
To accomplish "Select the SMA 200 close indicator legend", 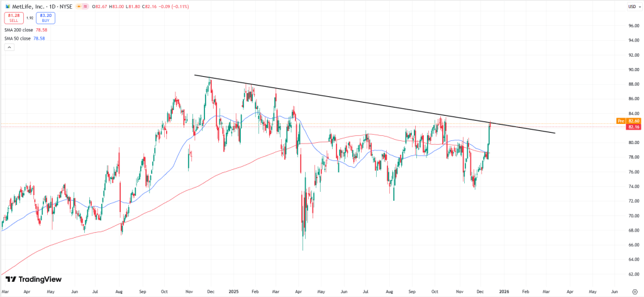I will pos(19,30).
